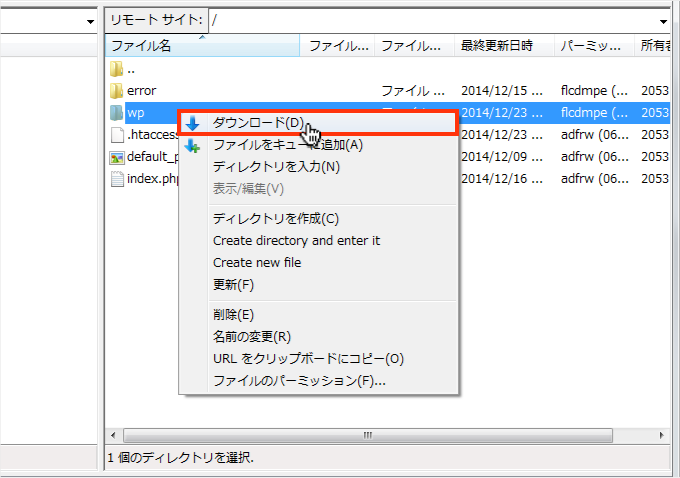Click the parent directory folder icon
680x478 pixels.
click(116, 69)
